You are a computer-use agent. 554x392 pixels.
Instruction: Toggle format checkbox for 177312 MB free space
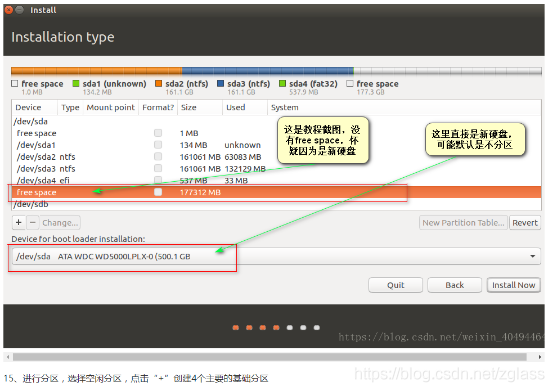coord(158,192)
